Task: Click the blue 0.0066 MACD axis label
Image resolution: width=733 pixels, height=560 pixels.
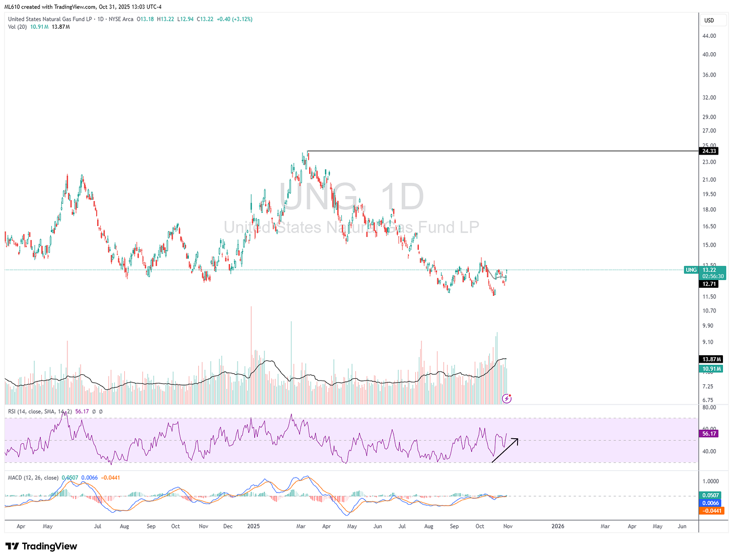Action: (x=710, y=503)
